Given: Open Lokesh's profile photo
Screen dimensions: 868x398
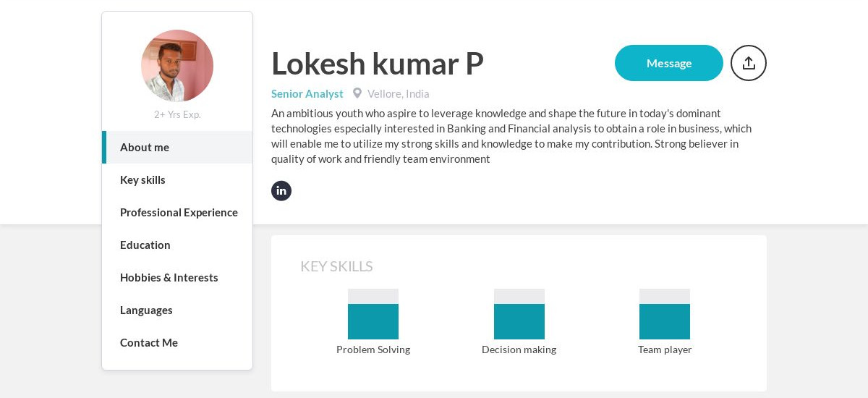Looking at the screenshot, I should point(177,66).
